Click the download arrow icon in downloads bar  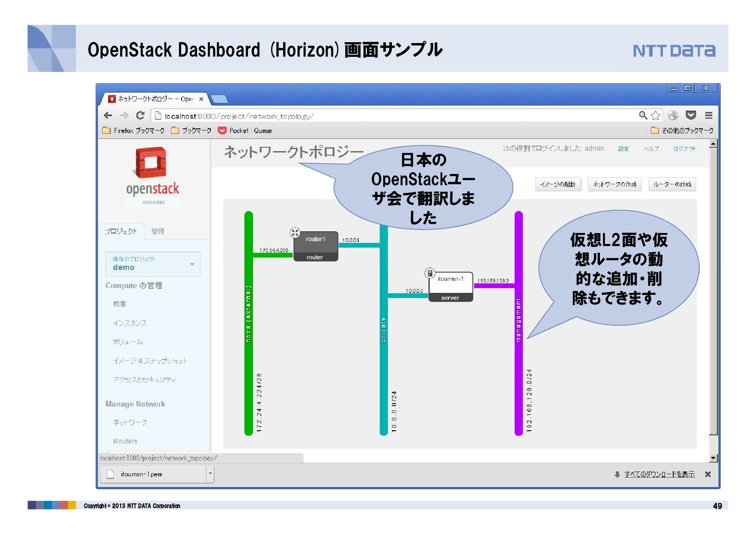[617, 474]
